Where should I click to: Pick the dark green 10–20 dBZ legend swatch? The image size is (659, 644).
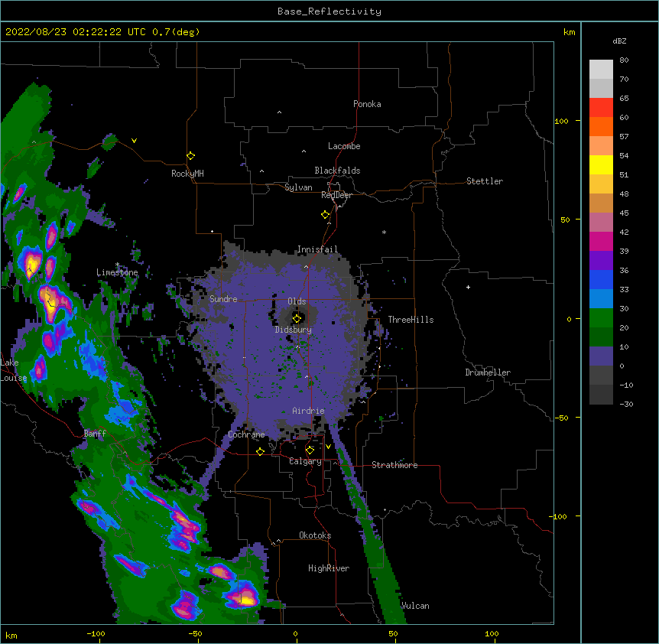(x=601, y=337)
